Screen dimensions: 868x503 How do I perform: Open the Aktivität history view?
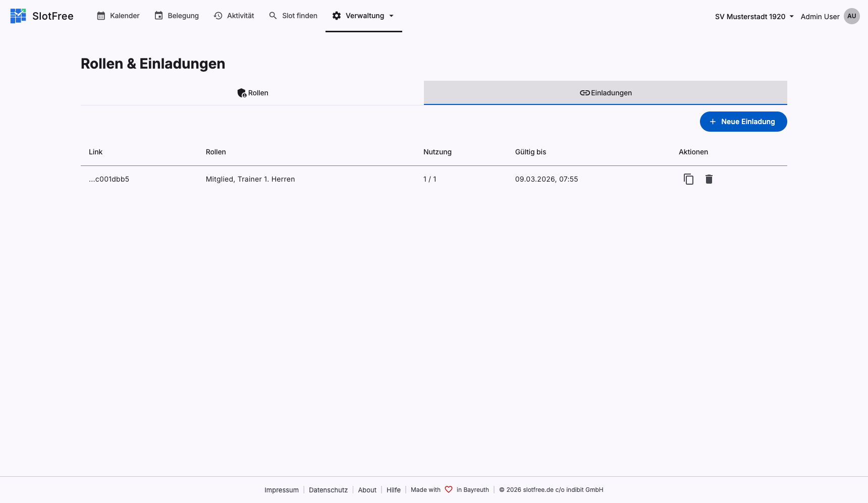click(234, 16)
